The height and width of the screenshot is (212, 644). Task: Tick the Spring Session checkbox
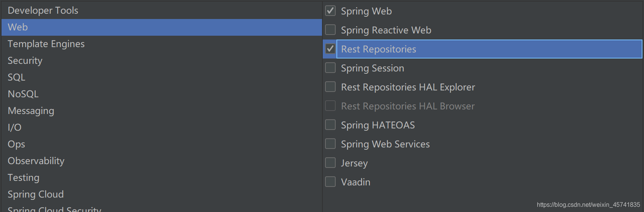point(330,68)
